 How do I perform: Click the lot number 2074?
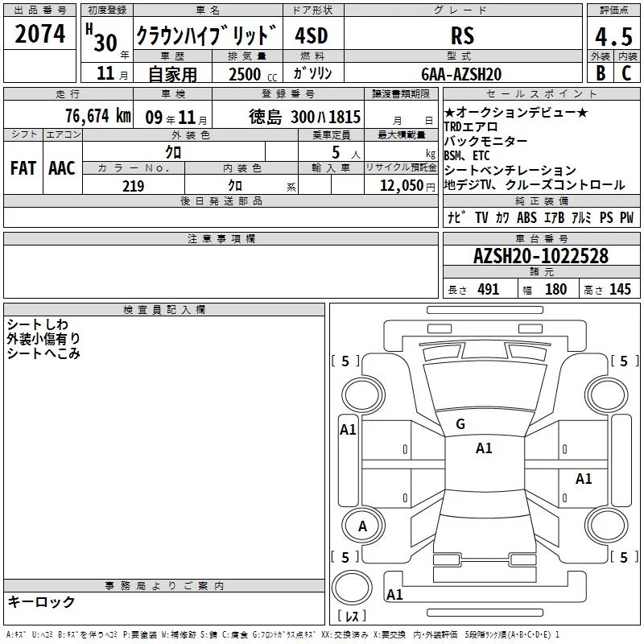[39, 34]
